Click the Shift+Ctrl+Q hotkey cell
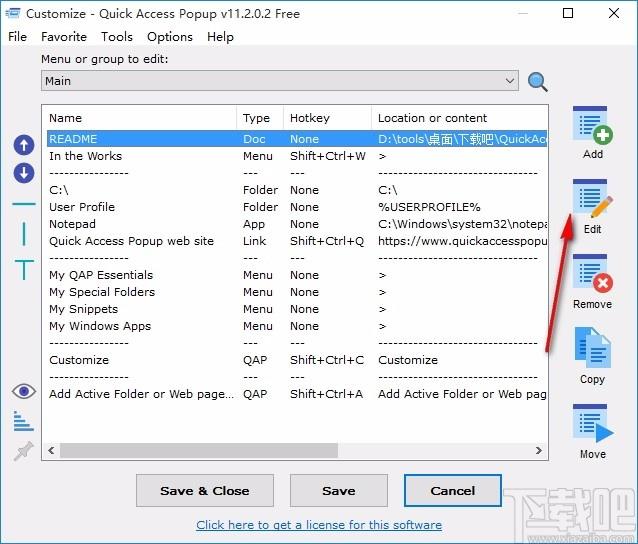The image size is (638, 544). pyautogui.click(x=327, y=241)
